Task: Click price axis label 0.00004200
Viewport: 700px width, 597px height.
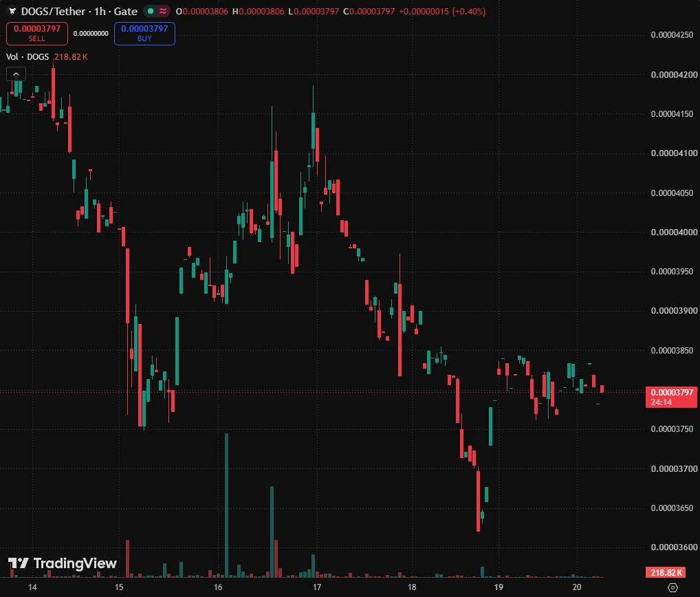Action: (674, 74)
